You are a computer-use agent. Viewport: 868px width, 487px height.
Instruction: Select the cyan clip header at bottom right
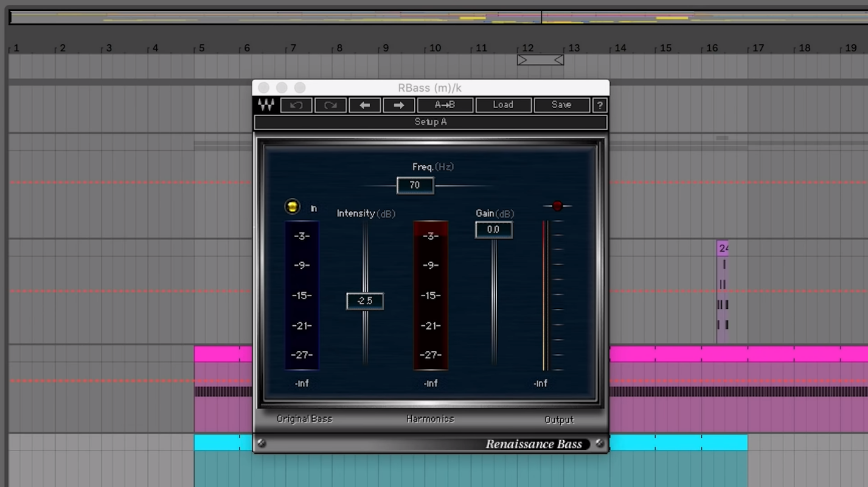click(678, 443)
